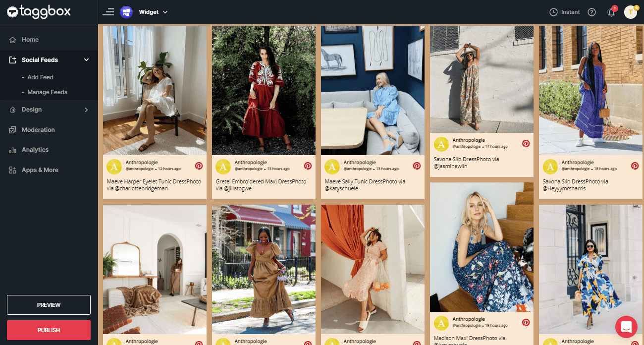Open the help question mark icon
Viewport: 644px width, 345px height.
[591, 12]
